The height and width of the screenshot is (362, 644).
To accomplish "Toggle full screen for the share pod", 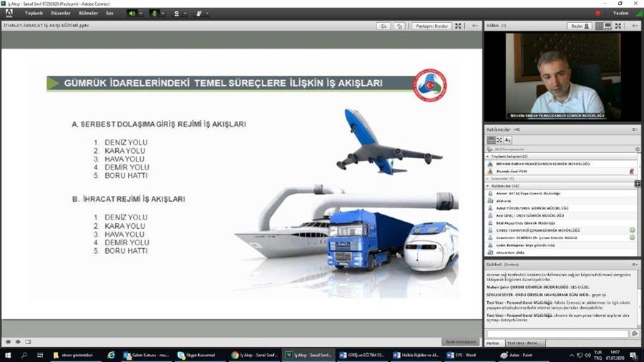I will tap(459, 26).
